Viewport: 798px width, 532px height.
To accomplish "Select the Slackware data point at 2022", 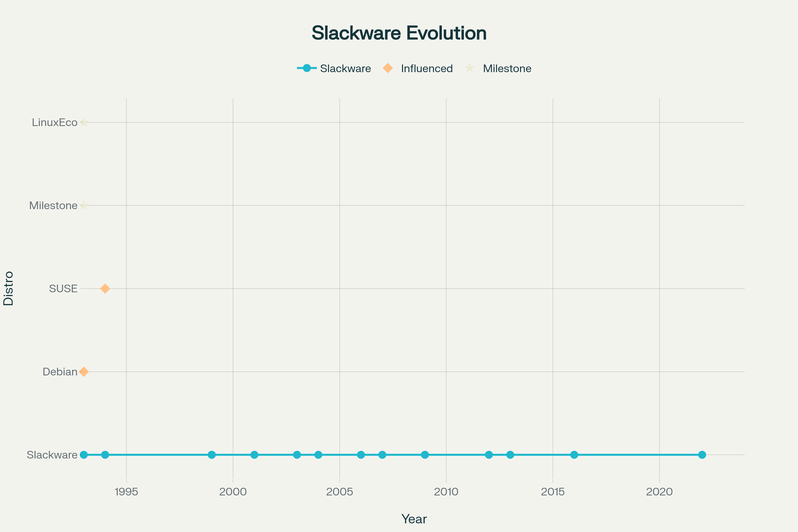I will pyautogui.click(x=702, y=455).
